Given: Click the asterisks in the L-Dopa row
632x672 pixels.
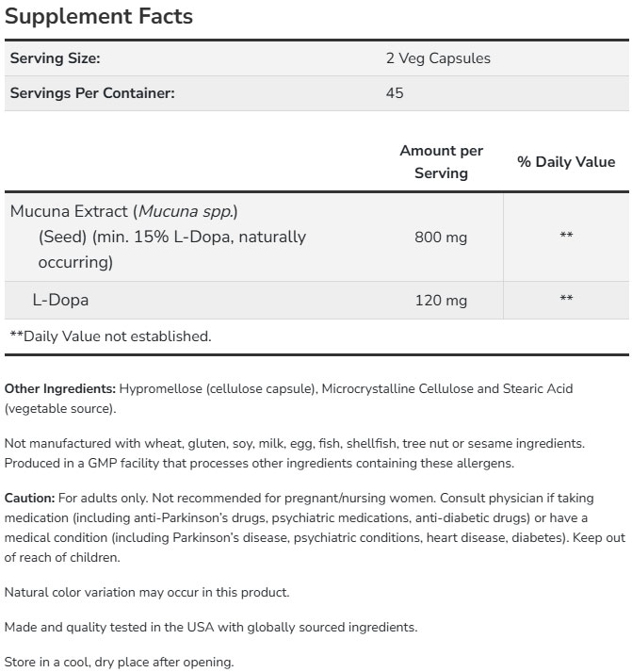Looking at the screenshot, I should tap(566, 301).
